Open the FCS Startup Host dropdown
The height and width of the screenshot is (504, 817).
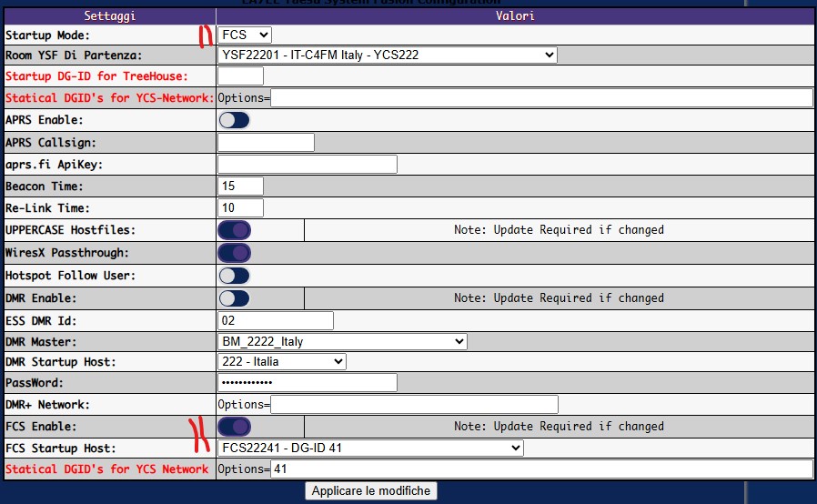pos(370,448)
